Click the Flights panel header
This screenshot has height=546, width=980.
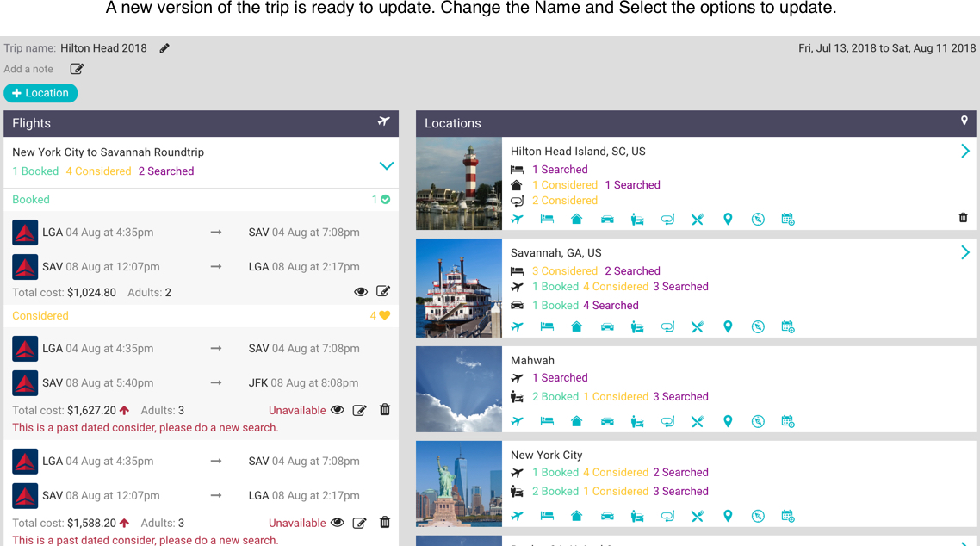pos(201,123)
